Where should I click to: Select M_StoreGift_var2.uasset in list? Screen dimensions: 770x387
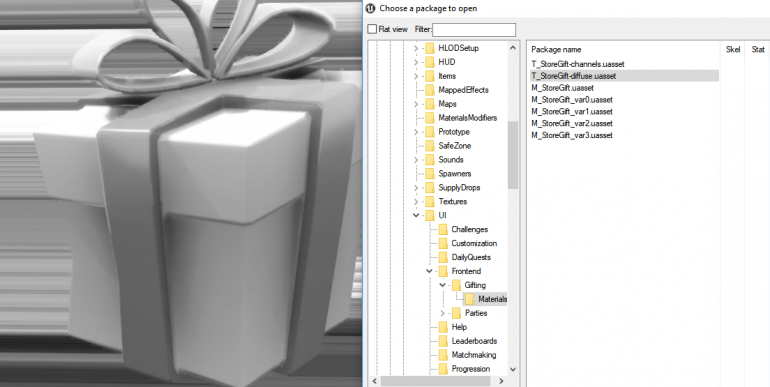click(x=572, y=123)
